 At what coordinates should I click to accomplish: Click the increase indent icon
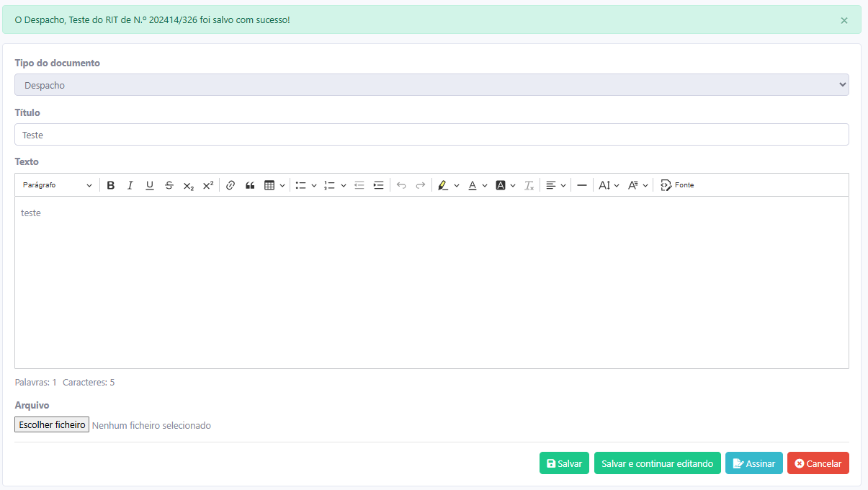[379, 185]
